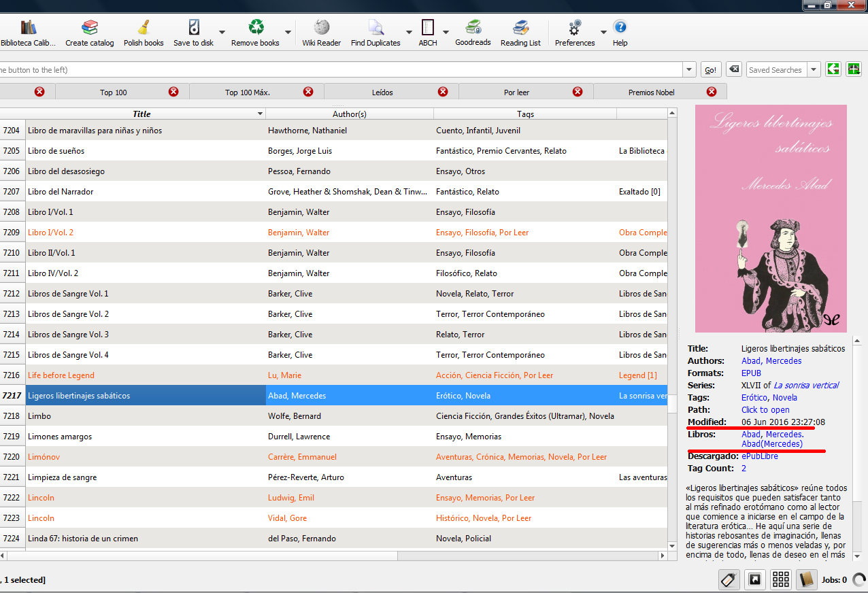Switch to the Por leer tab
The width and height of the screenshot is (868, 593).
(x=517, y=92)
